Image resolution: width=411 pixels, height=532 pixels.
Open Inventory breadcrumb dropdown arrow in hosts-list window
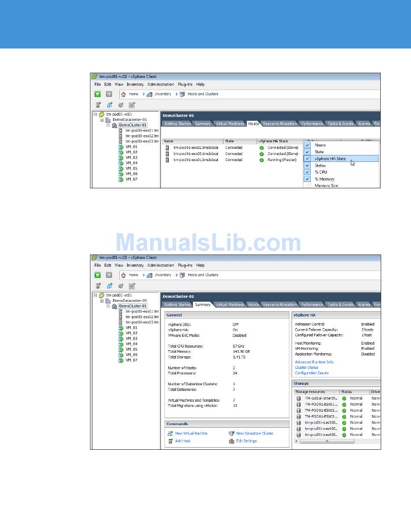[144, 94]
